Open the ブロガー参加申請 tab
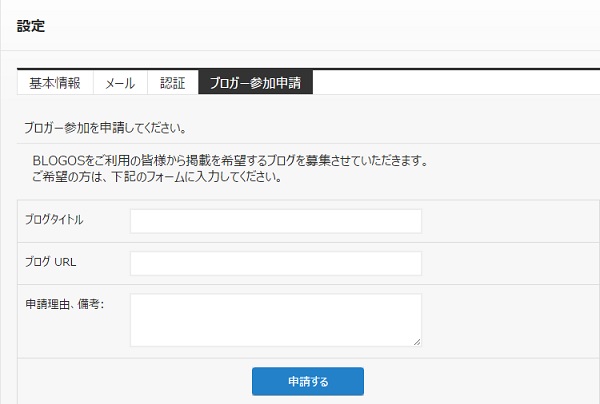Image resolution: width=600 pixels, height=404 pixels. [x=255, y=83]
